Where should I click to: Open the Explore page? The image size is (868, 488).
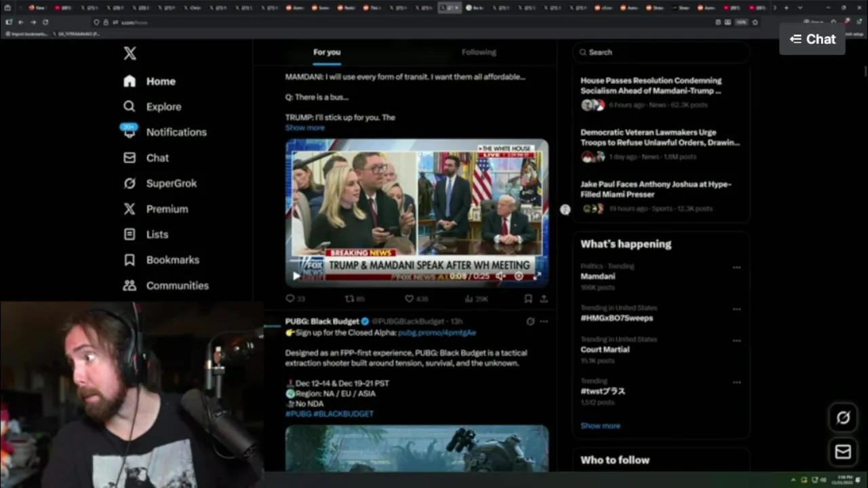(152, 106)
